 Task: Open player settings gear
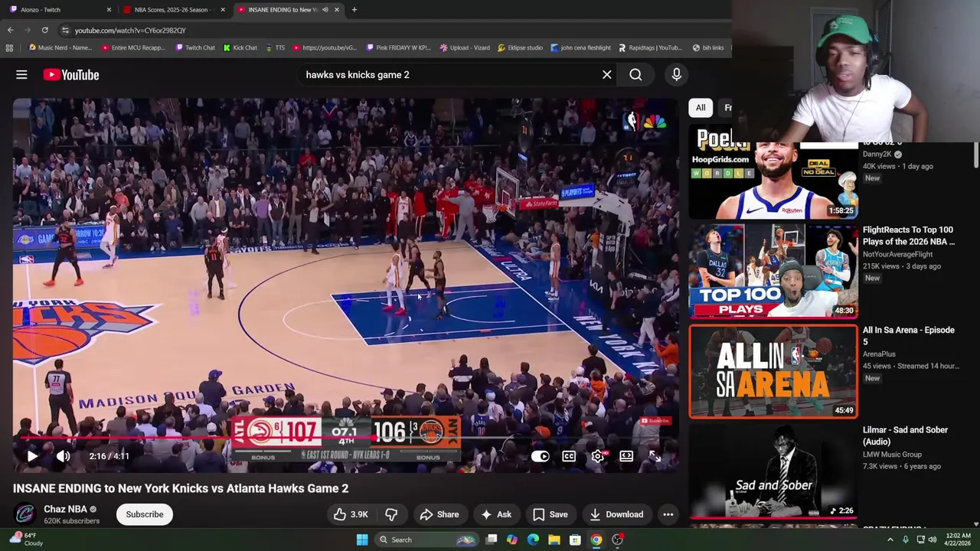pos(598,456)
